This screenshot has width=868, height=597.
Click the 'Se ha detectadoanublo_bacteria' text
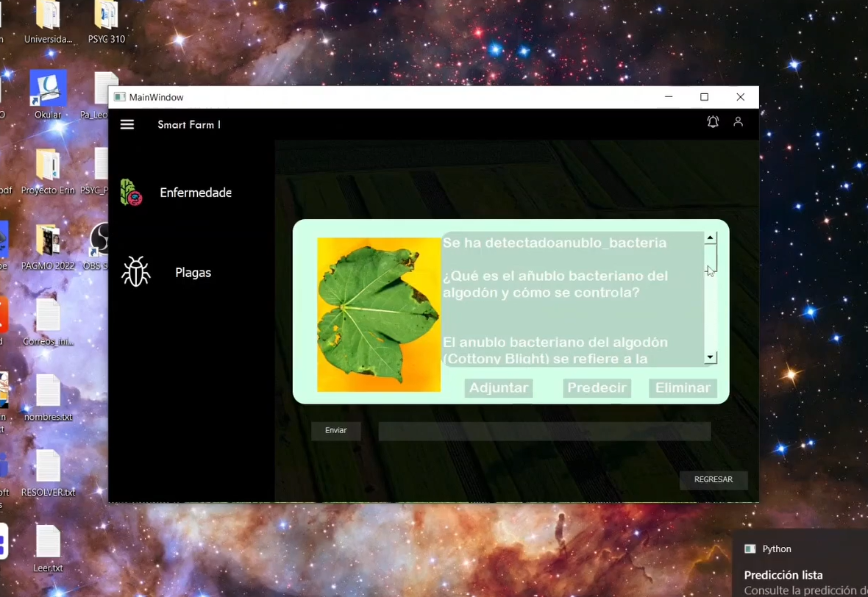(x=555, y=243)
